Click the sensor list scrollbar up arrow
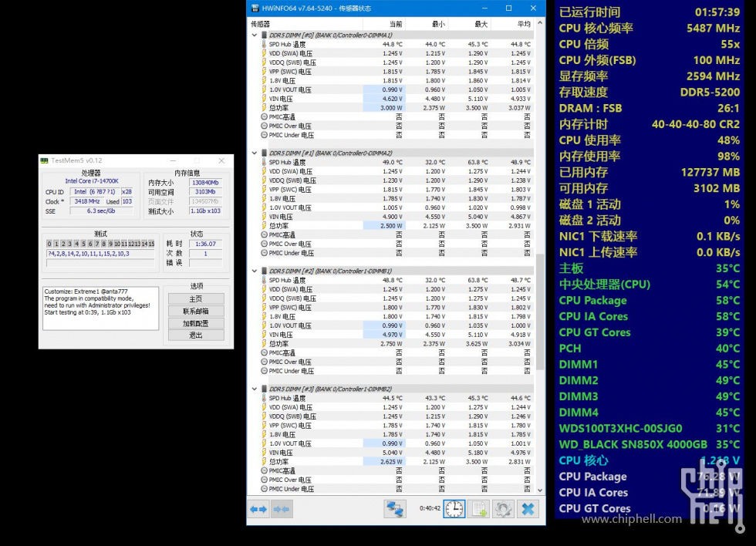Screen dimensions: 756x546 point(540,22)
